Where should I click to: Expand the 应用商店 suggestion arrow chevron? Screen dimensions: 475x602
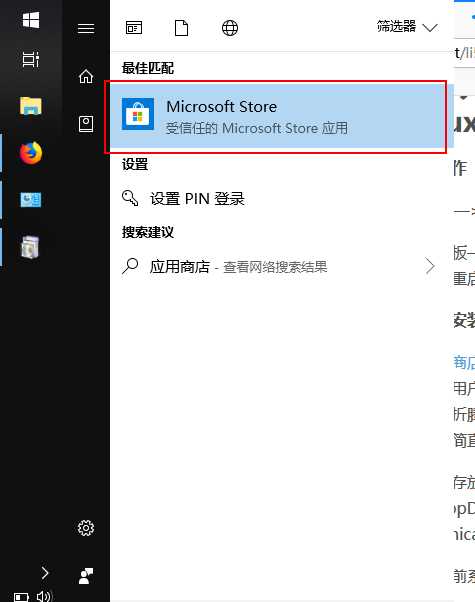[x=430, y=266]
